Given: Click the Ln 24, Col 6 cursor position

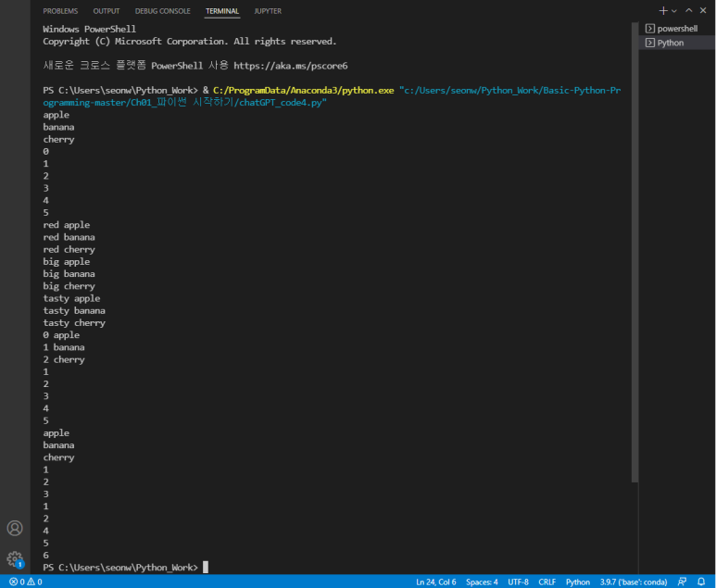Looking at the screenshot, I should tap(435, 582).
